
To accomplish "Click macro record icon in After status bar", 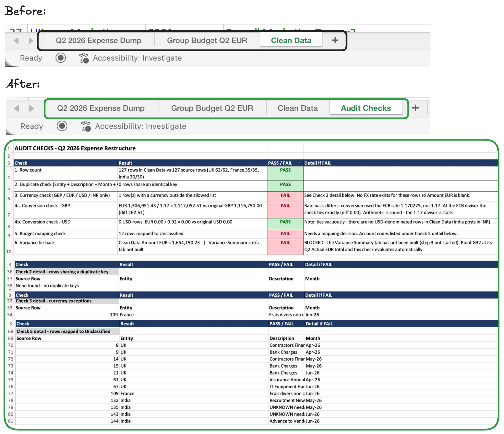I will (x=62, y=126).
